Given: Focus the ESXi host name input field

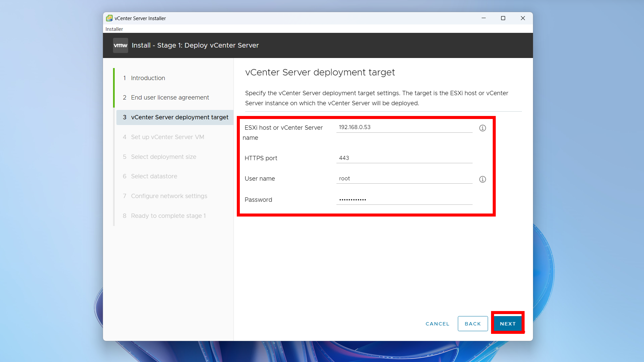Looking at the screenshot, I should click(x=404, y=127).
